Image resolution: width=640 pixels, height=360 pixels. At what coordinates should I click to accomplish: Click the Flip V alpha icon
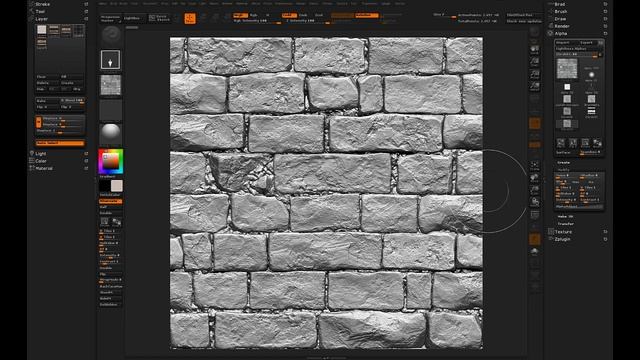(x=573, y=143)
